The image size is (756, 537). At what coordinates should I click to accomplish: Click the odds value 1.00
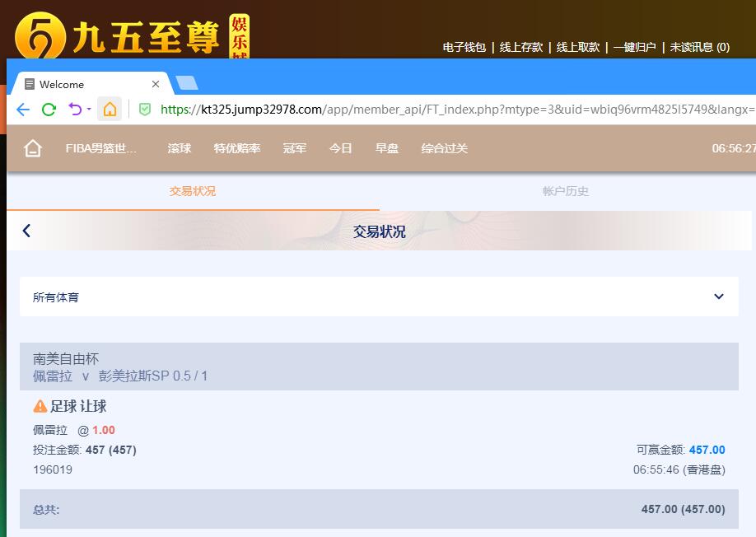104,430
